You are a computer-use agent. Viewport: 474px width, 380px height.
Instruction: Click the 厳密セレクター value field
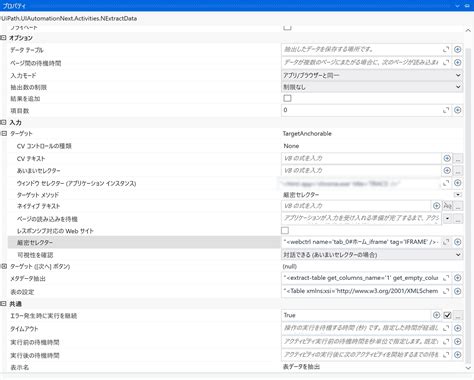point(361,242)
